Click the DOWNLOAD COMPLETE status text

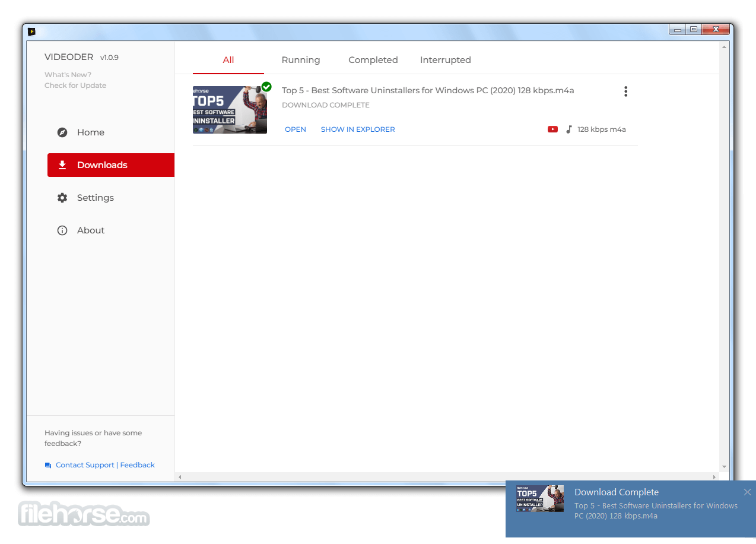[326, 105]
